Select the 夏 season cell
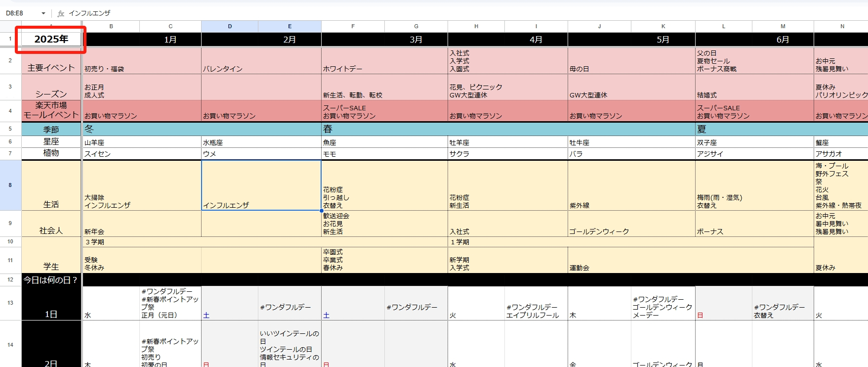 click(x=782, y=129)
